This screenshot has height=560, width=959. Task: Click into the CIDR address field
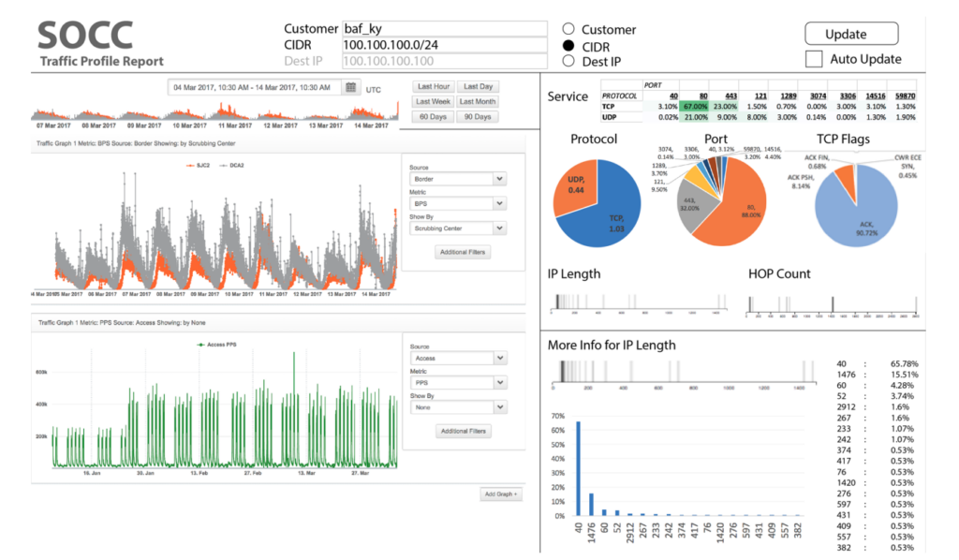click(x=444, y=45)
